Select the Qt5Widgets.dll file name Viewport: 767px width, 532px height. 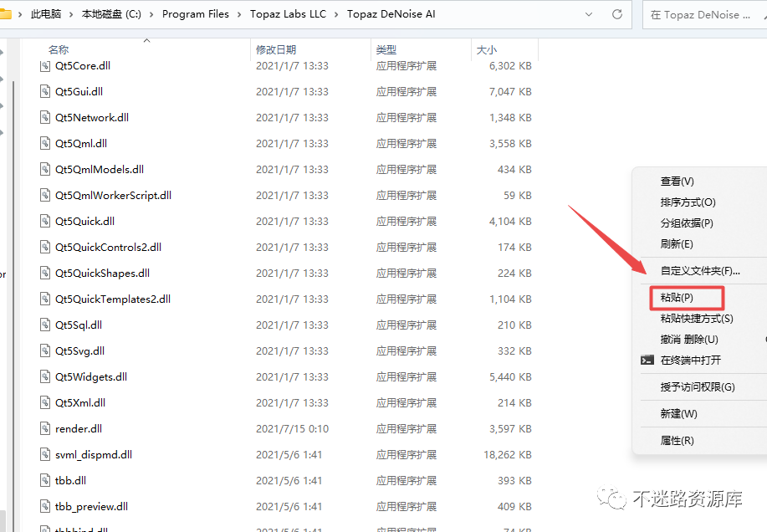pyautogui.click(x=91, y=376)
